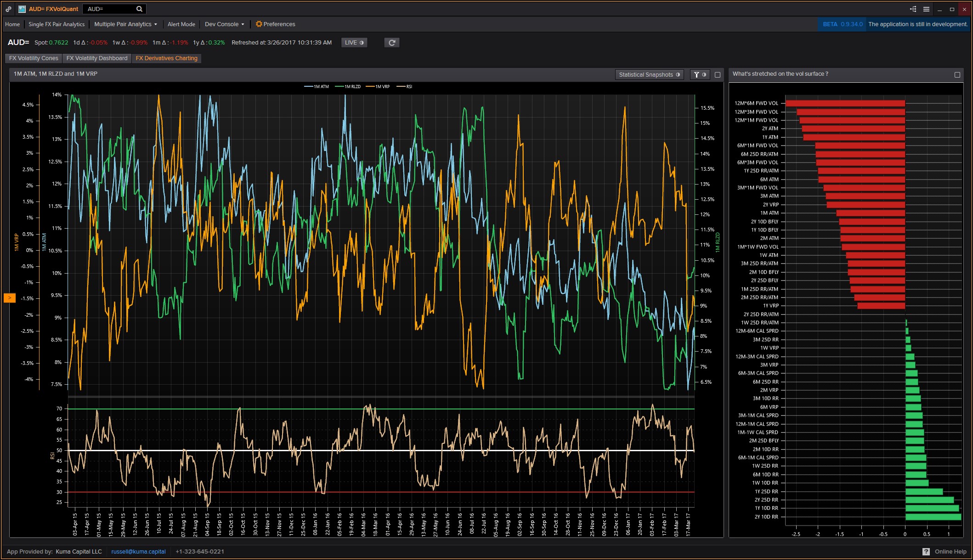Viewport: 973px width, 560px height.
Task: Toggle the LIVE mode switch
Action: tap(354, 43)
